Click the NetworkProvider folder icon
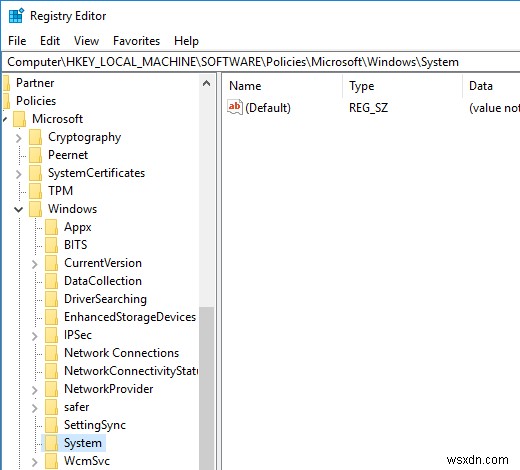 pos(51,389)
